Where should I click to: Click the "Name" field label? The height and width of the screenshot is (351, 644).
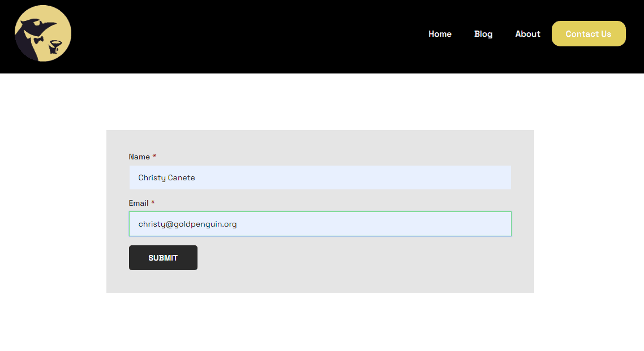tap(139, 157)
